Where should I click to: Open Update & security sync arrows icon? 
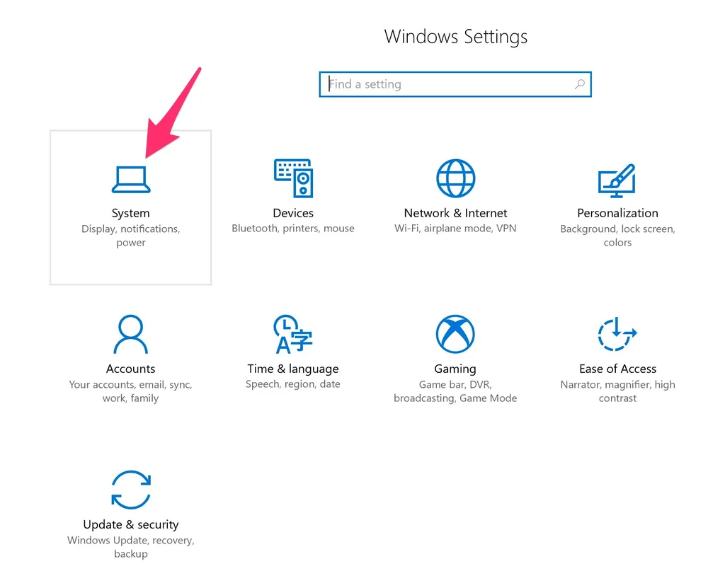[x=131, y=490]
